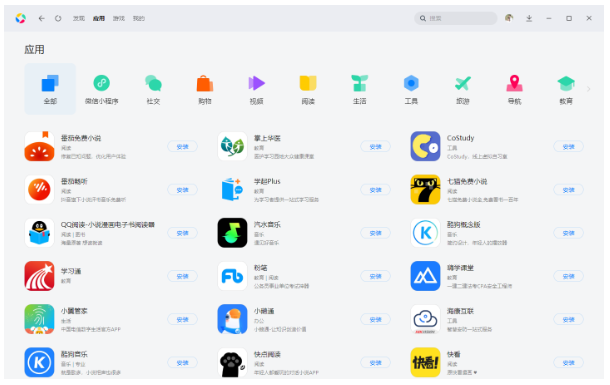This screenshot has height=385, width=610.
Task: Select the 旅游 airplane category icon
Action: [x=463, y=83]
